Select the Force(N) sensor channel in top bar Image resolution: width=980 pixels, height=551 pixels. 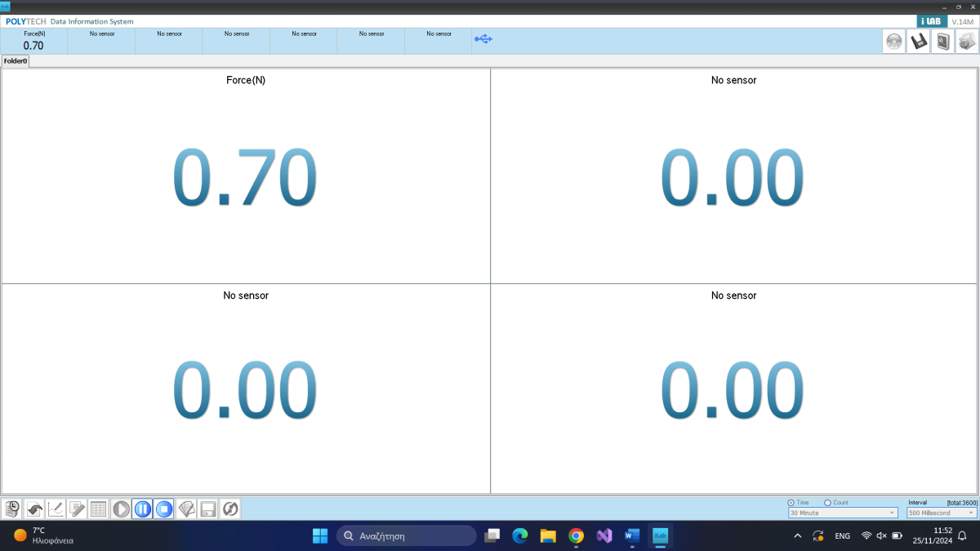(x=34, y=41)
